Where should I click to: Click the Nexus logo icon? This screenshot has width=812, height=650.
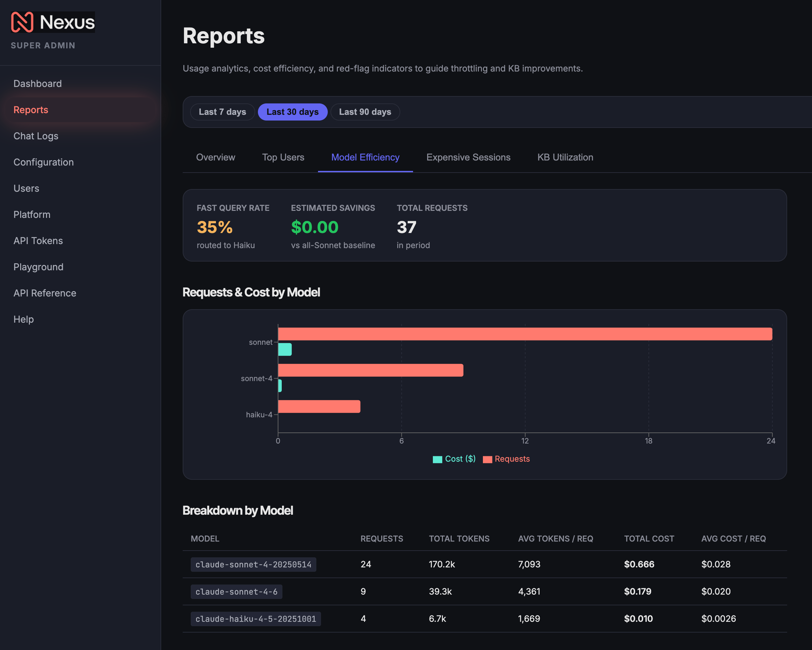tap(22, 22)
